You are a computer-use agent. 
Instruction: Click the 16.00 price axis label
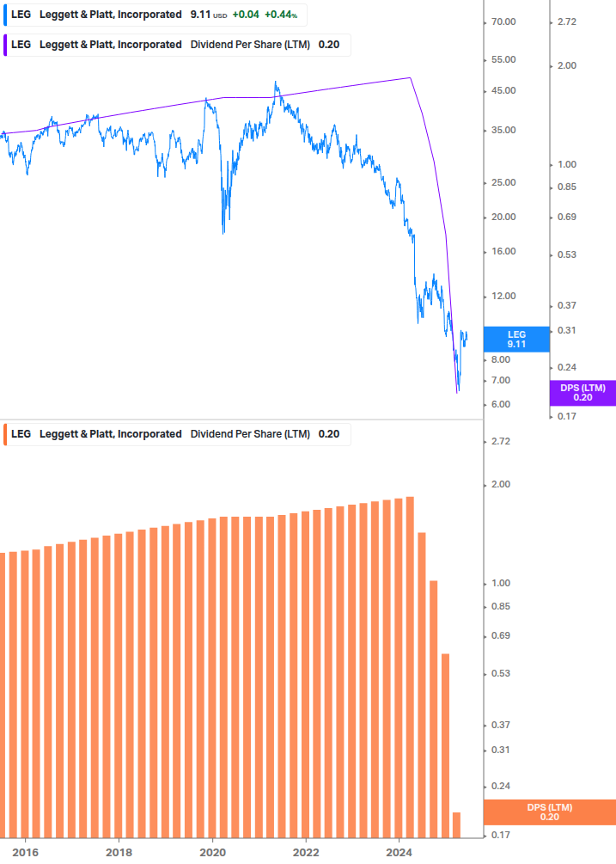(x=503, y=252)
